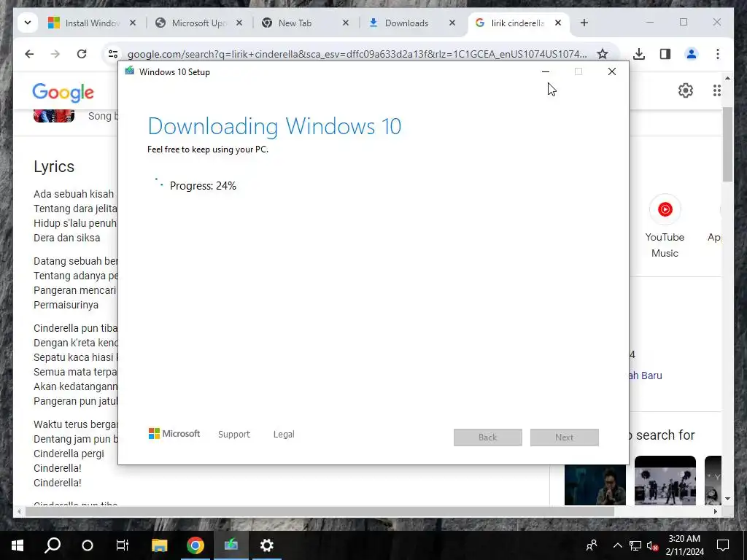This screenshot has height=560, width=747.
Task: Click the Legal link in Setup
Action: pos(284,435)
